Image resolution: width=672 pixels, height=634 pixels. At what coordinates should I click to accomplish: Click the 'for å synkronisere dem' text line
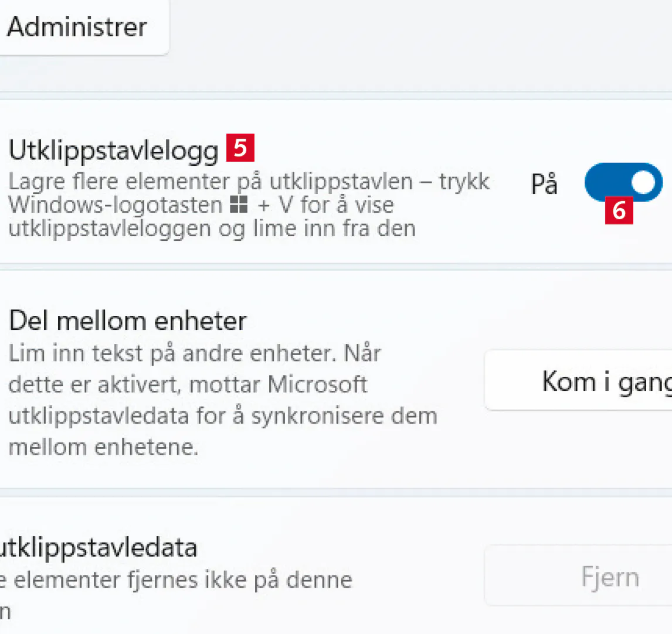[x=344, y=415]
